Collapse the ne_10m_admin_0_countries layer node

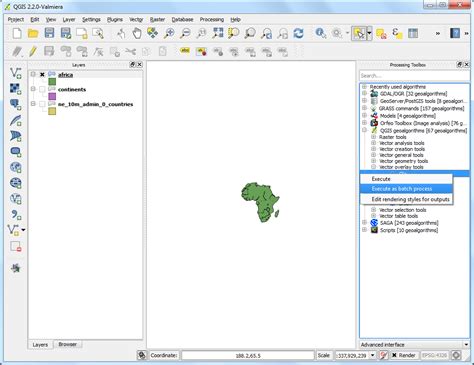point(33,104)
